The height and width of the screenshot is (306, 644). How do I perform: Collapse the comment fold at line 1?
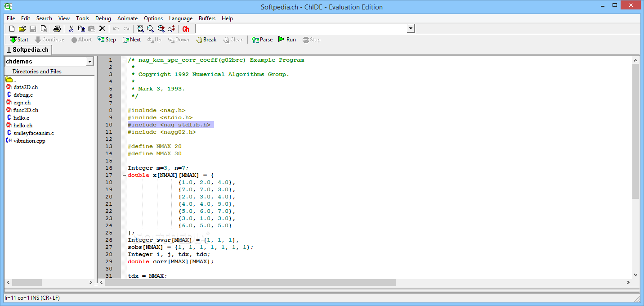(x=124, y=60)
